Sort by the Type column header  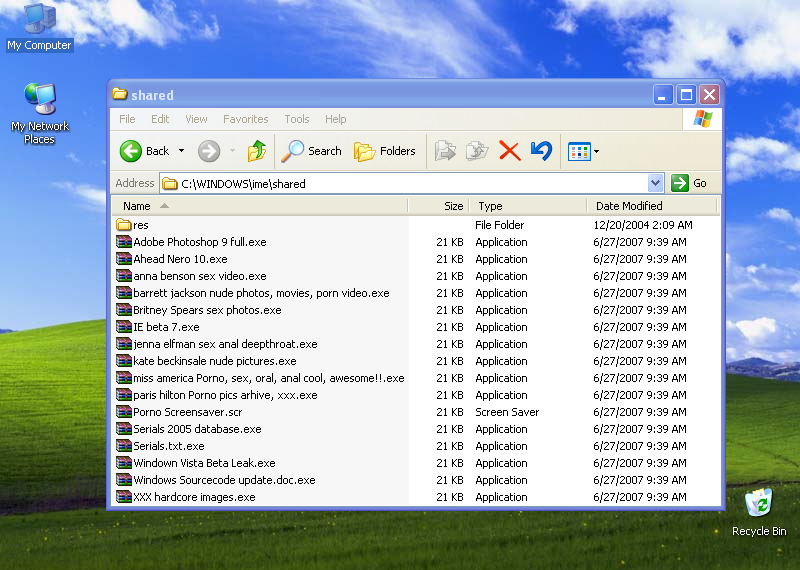(528, 206)
